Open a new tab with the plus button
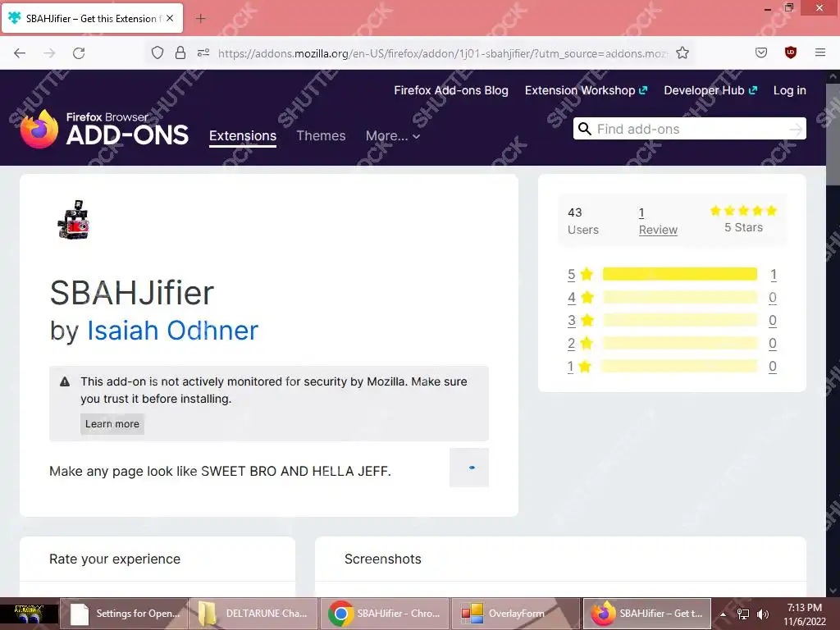The width and height of the screenshot is (840, 630). point(200,19)
